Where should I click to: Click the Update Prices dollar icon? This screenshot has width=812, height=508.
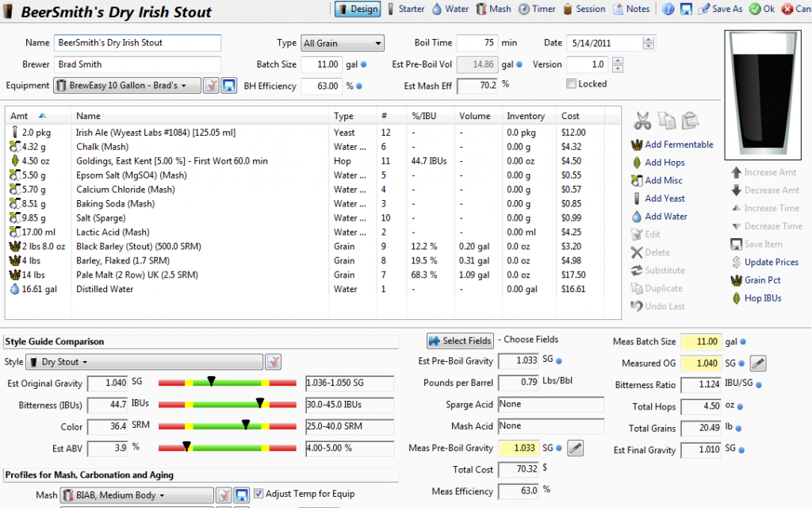point(736,262)
